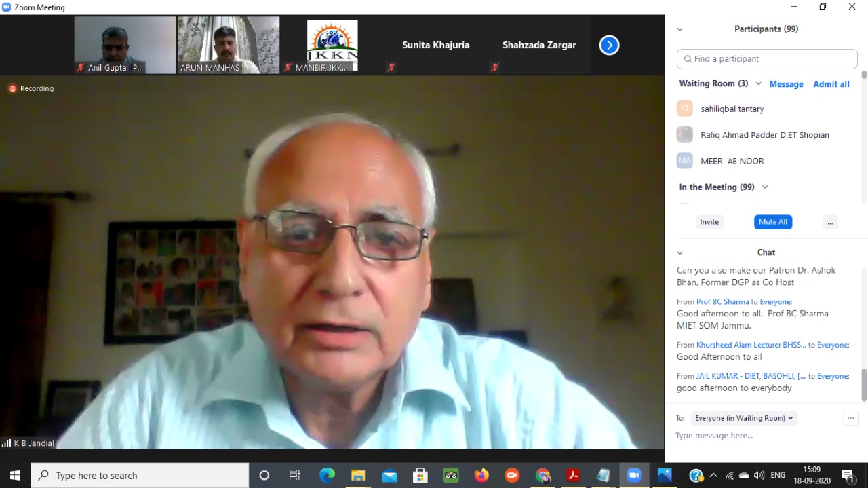
Task: Click the Mute All button
Action: [773, 222]
